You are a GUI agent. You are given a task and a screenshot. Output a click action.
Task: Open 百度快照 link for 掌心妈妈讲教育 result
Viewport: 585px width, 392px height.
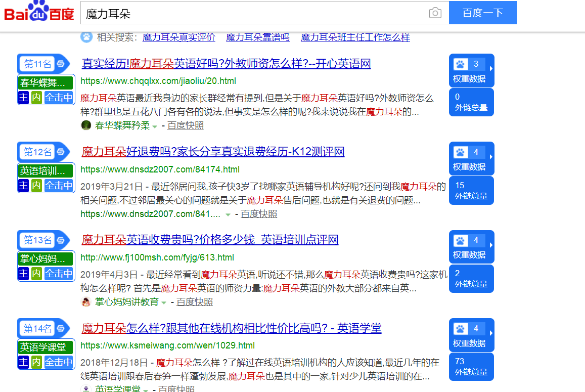click(194, 301)
